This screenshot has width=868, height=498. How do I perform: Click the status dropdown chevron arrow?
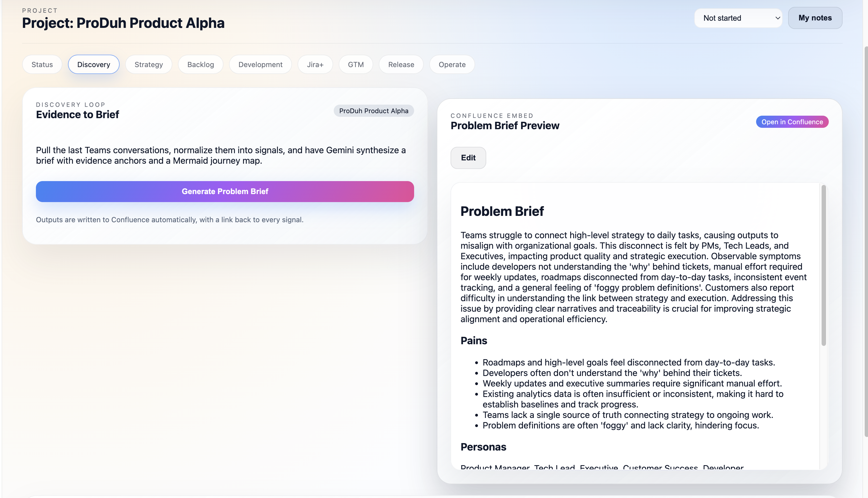pyautogui.click(x=777, y=18)
